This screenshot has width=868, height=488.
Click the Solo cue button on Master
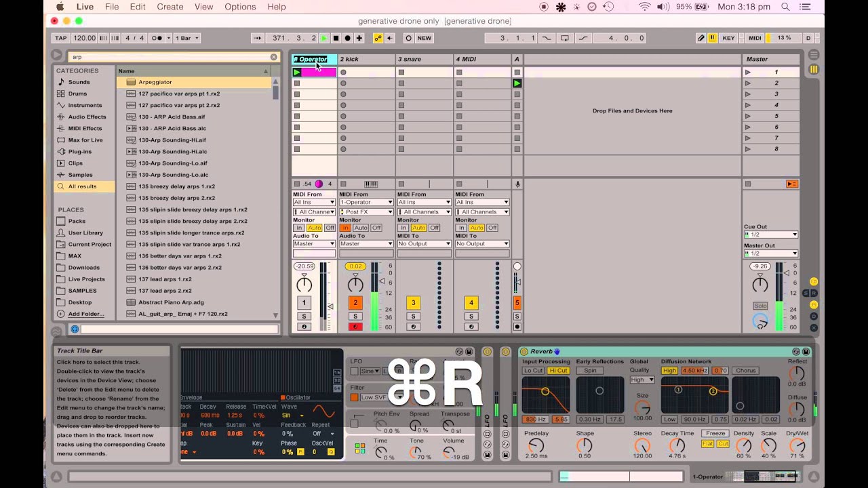tap(760, 306)
